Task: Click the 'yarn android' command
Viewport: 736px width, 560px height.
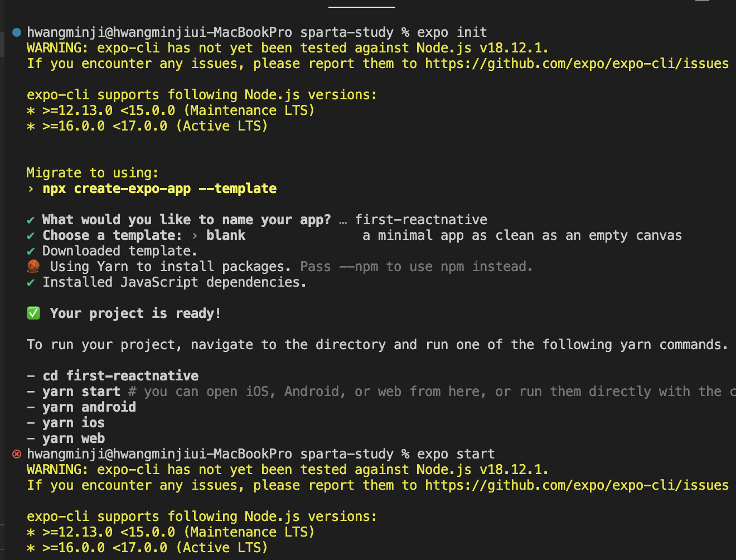Action: [x=89, y=407]
